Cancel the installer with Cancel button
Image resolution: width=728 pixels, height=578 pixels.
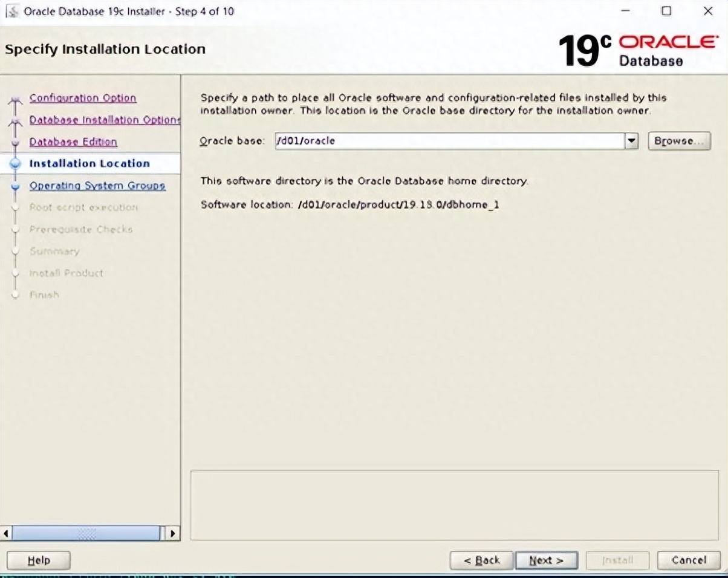pyautogui.click(x=689, y=560)
